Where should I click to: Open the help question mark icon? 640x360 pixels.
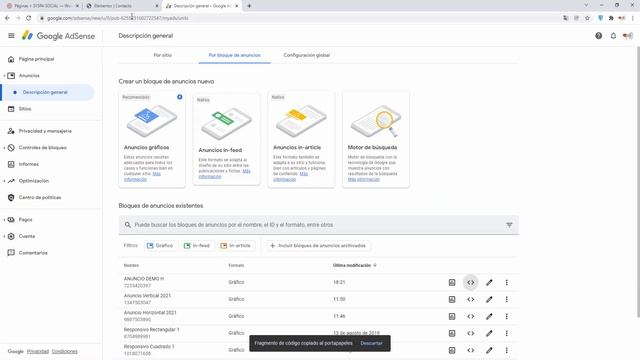click(598, 36)
